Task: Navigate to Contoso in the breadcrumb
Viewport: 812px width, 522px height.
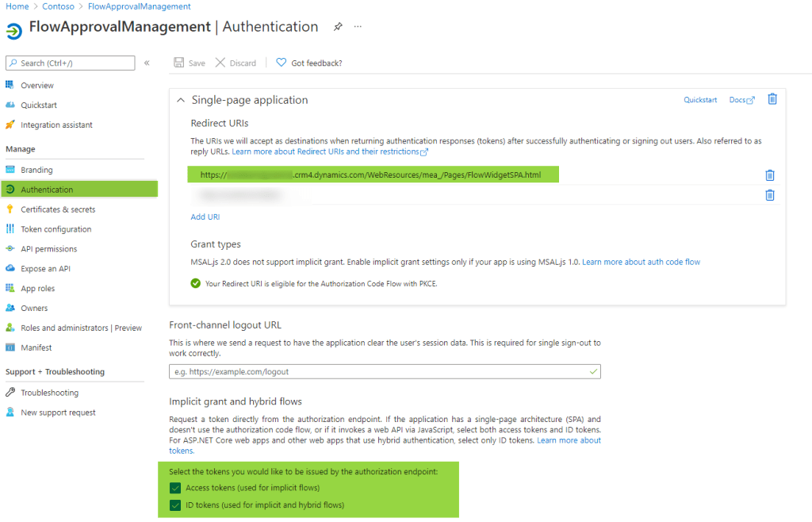Action: click(58, 6)
